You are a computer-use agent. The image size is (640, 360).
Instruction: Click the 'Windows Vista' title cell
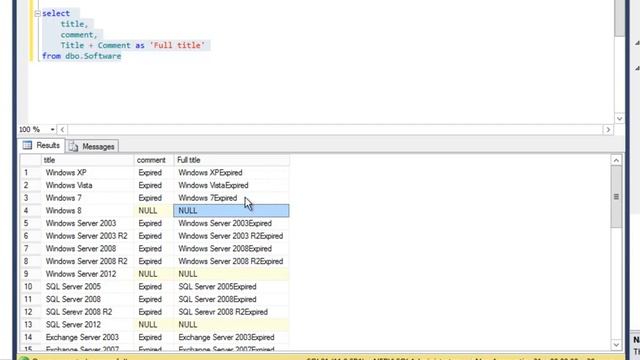point(87,185)
